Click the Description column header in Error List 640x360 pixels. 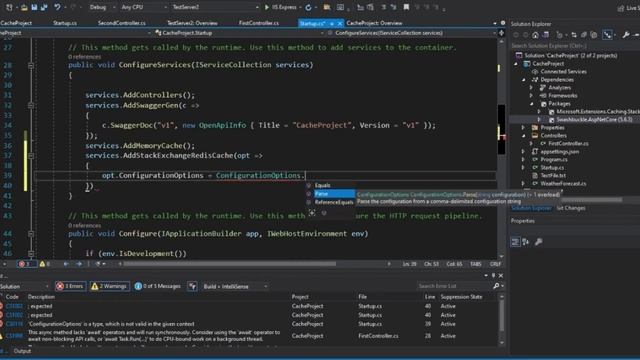tap(41, 297)
